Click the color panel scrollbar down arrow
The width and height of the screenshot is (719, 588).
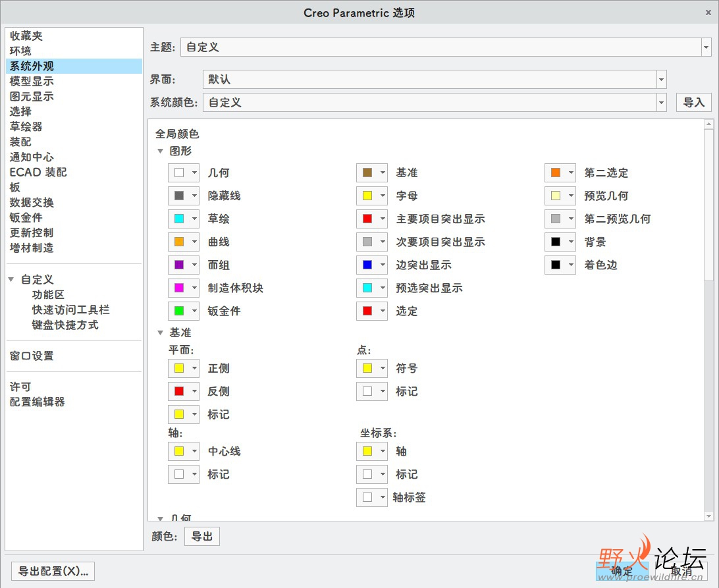click(709, 516)
